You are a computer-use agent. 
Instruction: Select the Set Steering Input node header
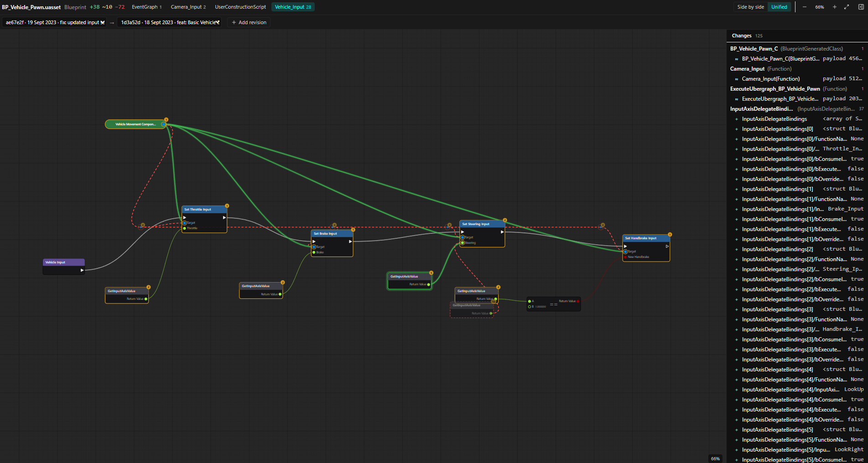[x=482, y=224]
